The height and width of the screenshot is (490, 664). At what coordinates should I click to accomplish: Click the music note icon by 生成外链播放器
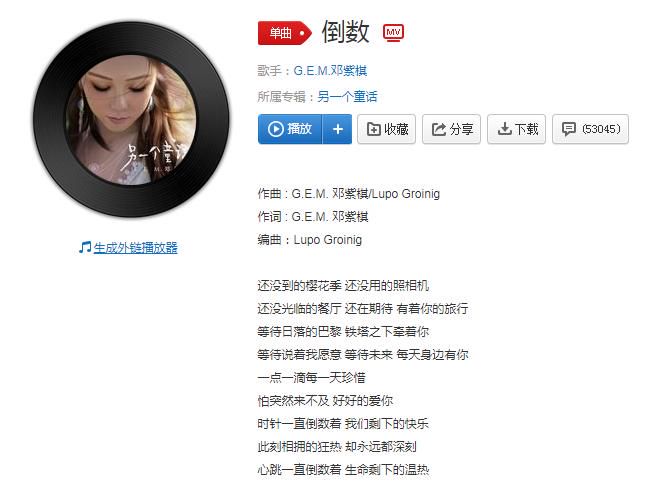pos(85,247)
